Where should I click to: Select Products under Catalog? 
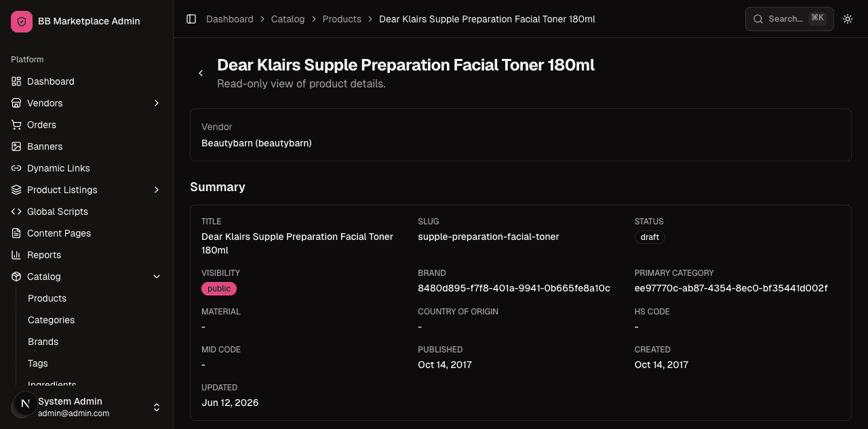tap(47, 298)
